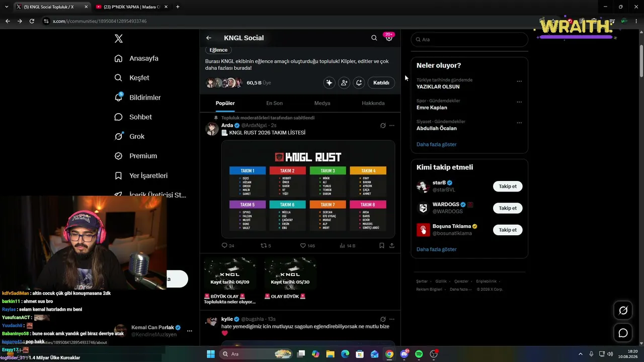Viewport: 644px width, 362px height.
Task: Reload the page in Chrome
Action: click(x=32, y=21)
